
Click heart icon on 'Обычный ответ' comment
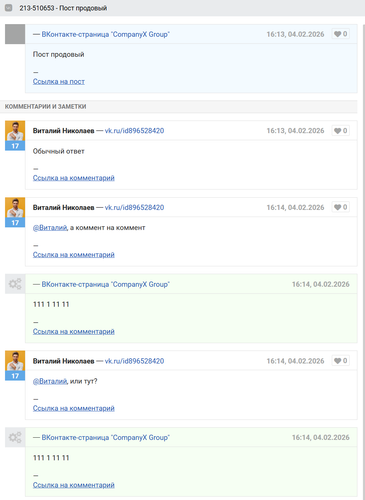(x=340, y=131)
